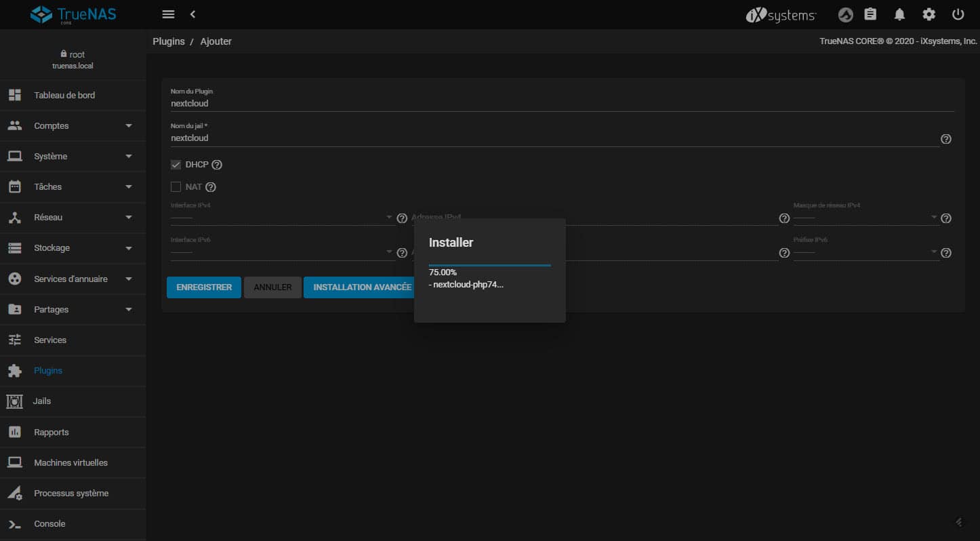Viewport: 980px width, 541px height.
Task: Open the Masque de réseau IPv4 dropdown
Action: pyautogui.click(x=865, y=218)
